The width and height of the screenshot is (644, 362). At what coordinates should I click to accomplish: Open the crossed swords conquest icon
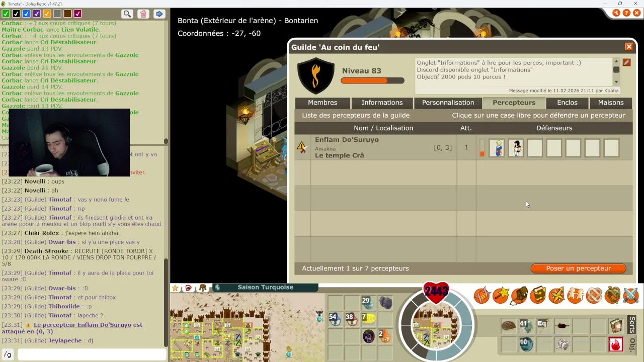coord(631,295)
